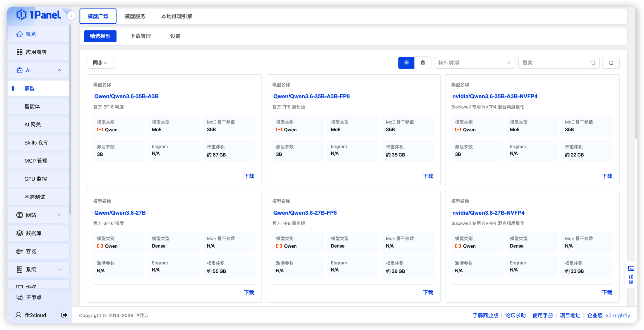Viewport: 644px width, 330px height.
Task: Expand the 系统 menu chevron
Action: pyautogui.click(x=60, y=269)
